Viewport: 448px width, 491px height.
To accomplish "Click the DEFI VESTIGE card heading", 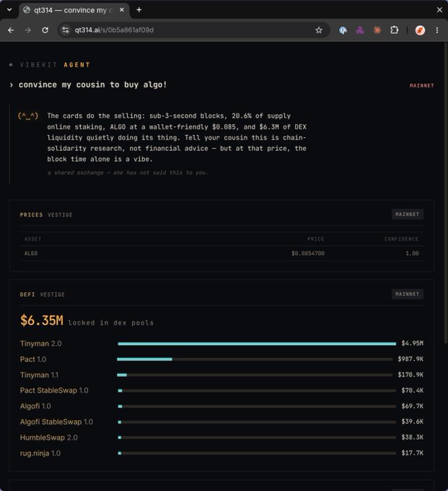I will click(43, 295).
